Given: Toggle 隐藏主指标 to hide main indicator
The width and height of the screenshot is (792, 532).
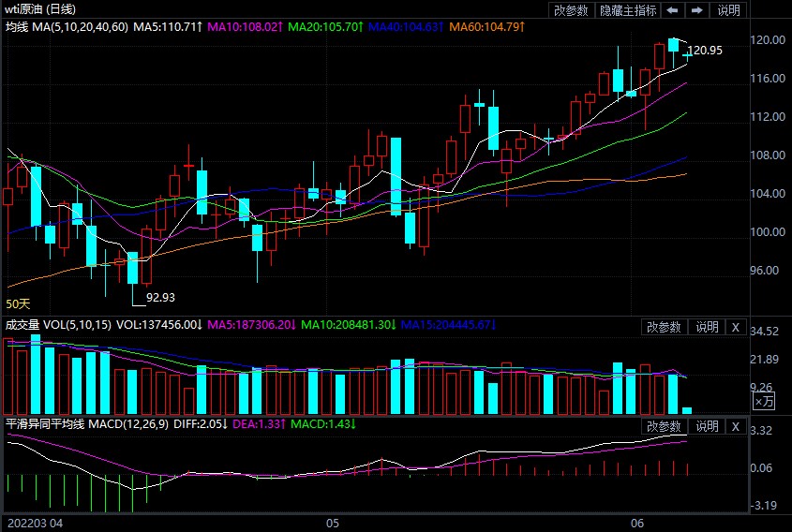Looking at the screenshot, I should (x=627, y=10).
